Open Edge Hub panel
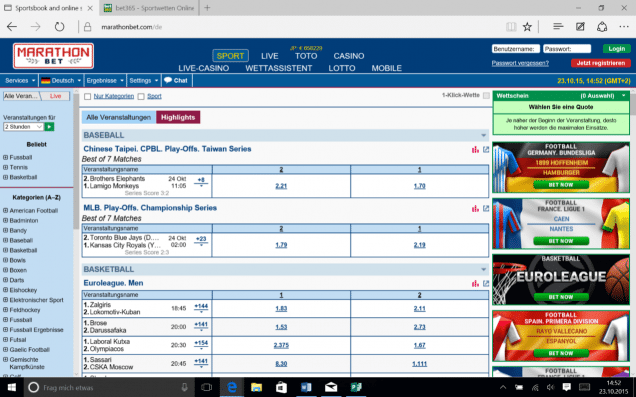 558,27
